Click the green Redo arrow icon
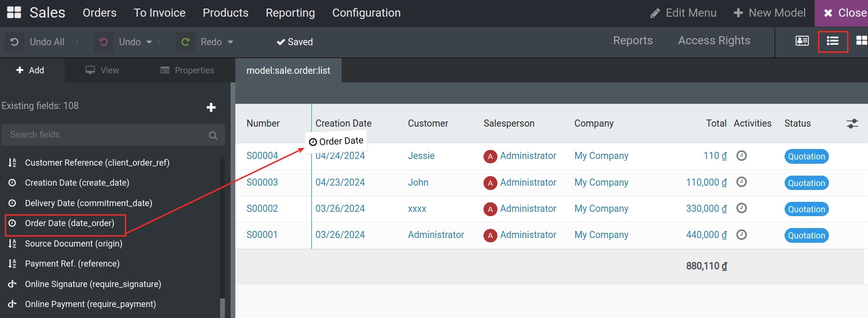The height and width of the screenshot is (318, 868). point(185,42)
